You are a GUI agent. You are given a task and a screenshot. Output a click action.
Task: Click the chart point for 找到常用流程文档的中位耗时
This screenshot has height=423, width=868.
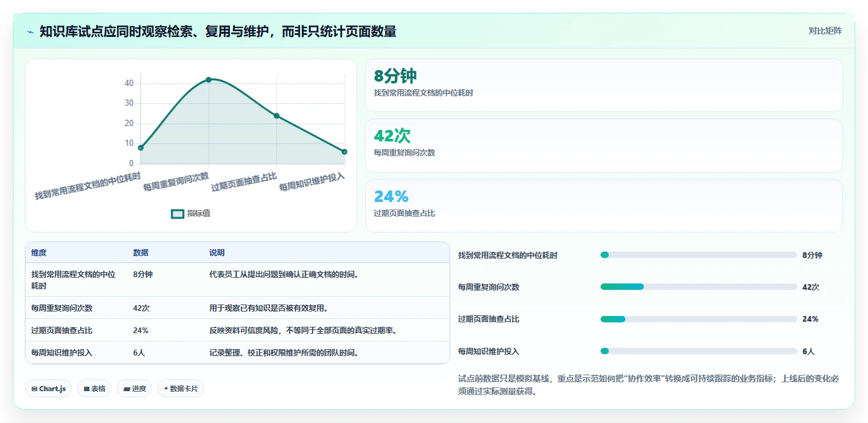click(x=141, y=148)
